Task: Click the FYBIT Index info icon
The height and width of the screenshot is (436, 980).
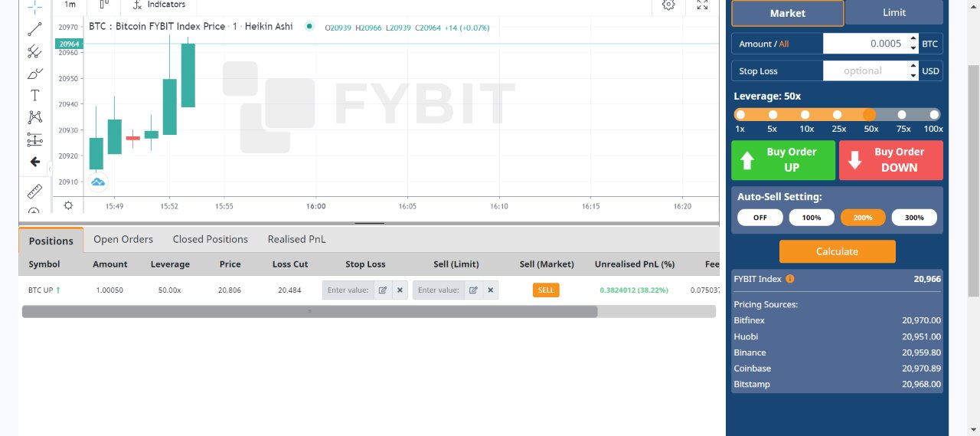Action: coord(790,279)
